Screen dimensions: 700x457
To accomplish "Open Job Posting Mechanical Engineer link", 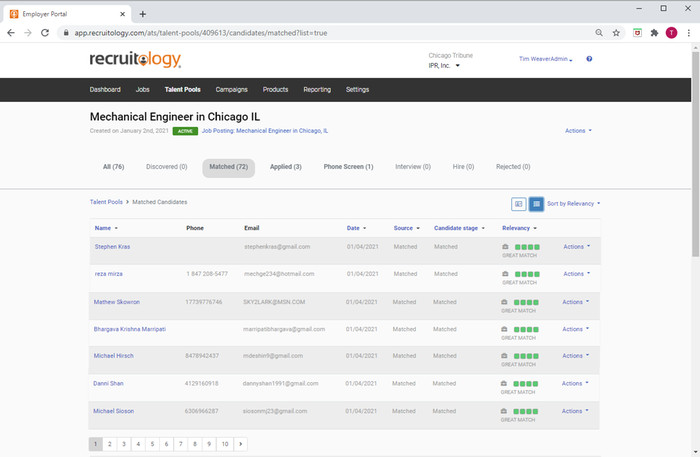I will tap(265, 131).
